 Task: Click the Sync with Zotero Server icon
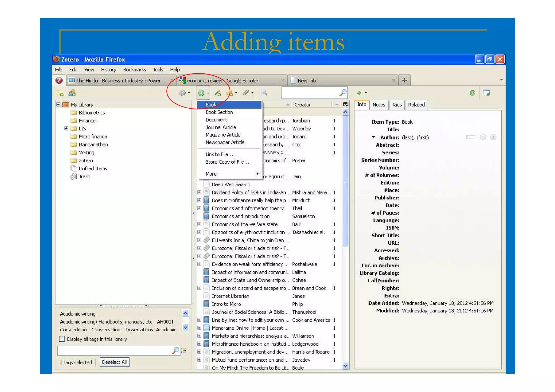click(x=472, y=93)
